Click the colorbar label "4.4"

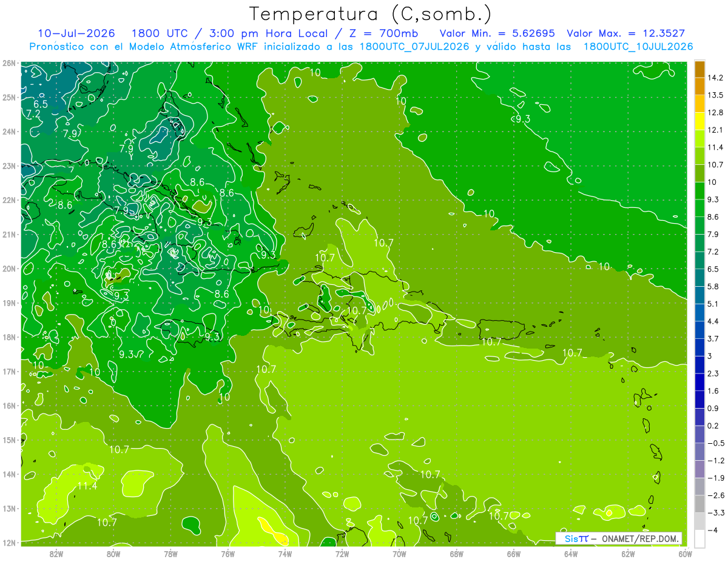713,321
